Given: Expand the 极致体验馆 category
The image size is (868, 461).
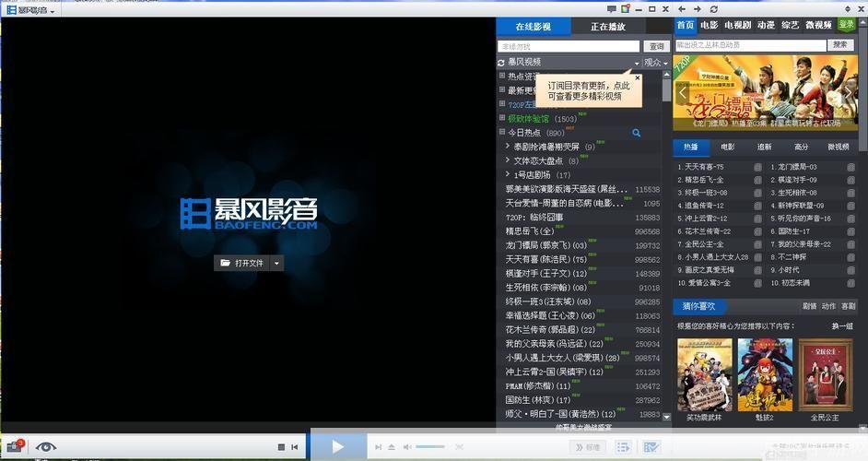Looking at the screenshot, I should 502,117.
